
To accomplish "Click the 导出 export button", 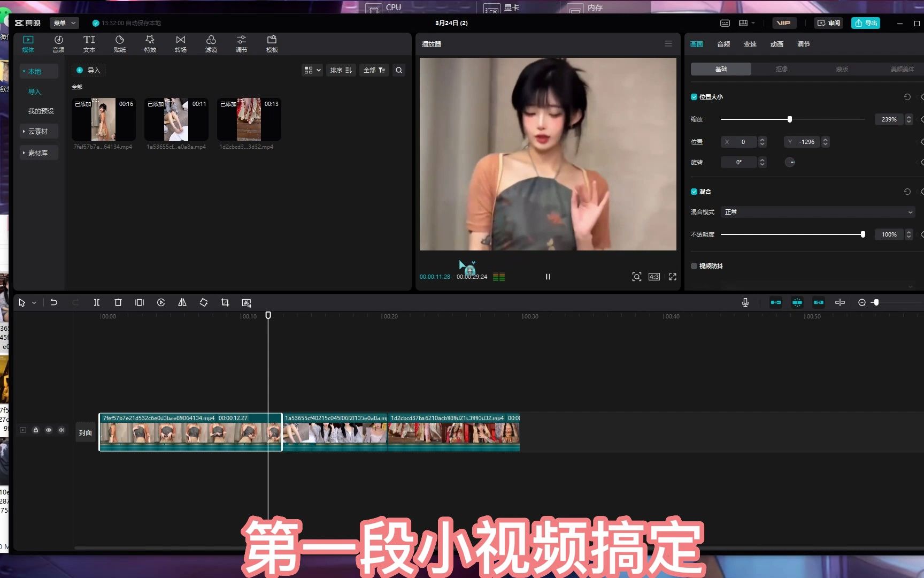I will point(865,23).
